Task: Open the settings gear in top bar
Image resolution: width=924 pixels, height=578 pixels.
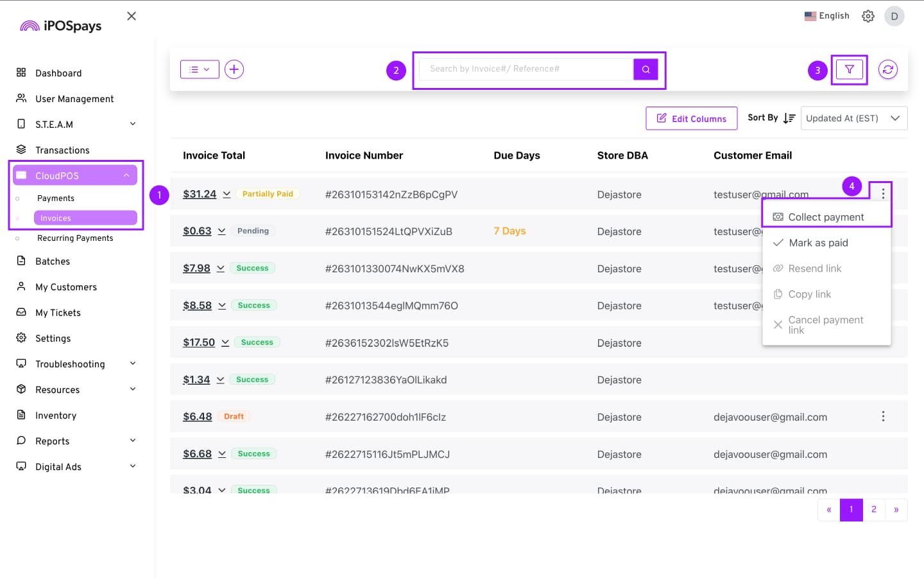Action: coord(868,16)
